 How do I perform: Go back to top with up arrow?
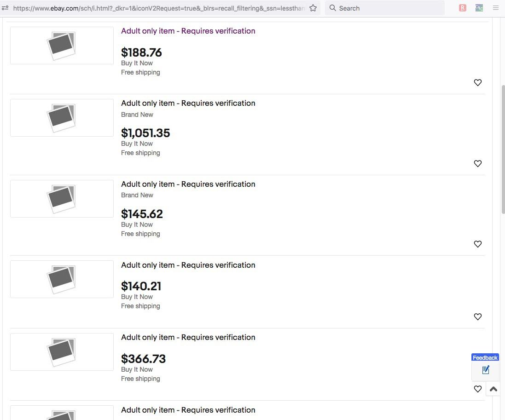click(x=493, y=389)
